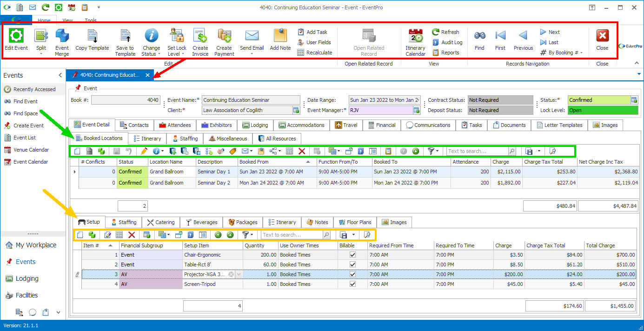Open the Financial tab
644x331 pixels.
(382, 125)
